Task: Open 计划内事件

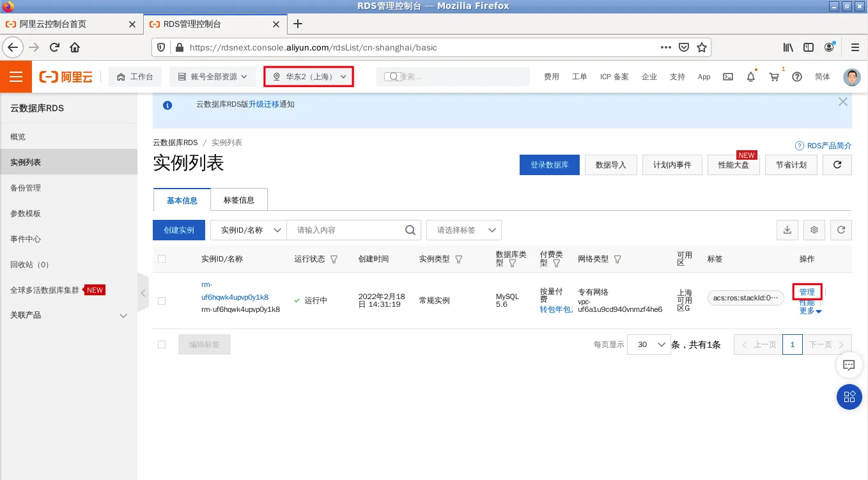Action: point(672,165)
